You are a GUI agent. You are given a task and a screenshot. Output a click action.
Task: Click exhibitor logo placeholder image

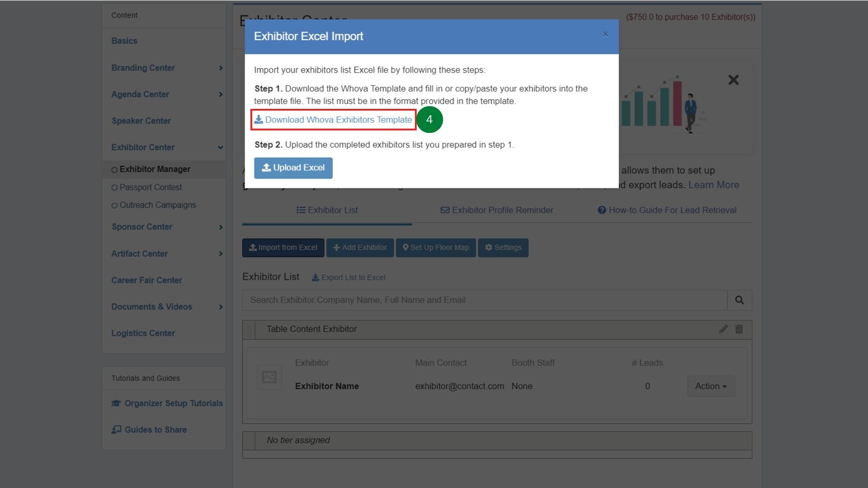tap(269, 377)
